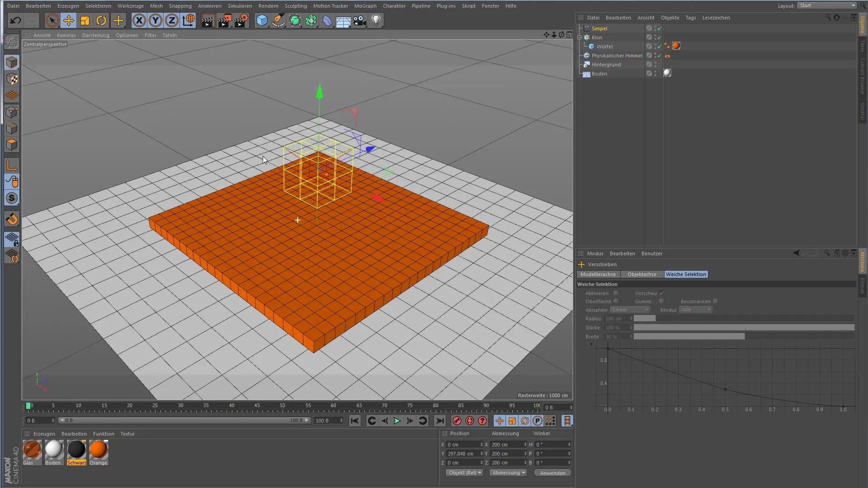The image size is (868, 488).
Task: Activate the Scale tool icon
Action: (85, 20)
